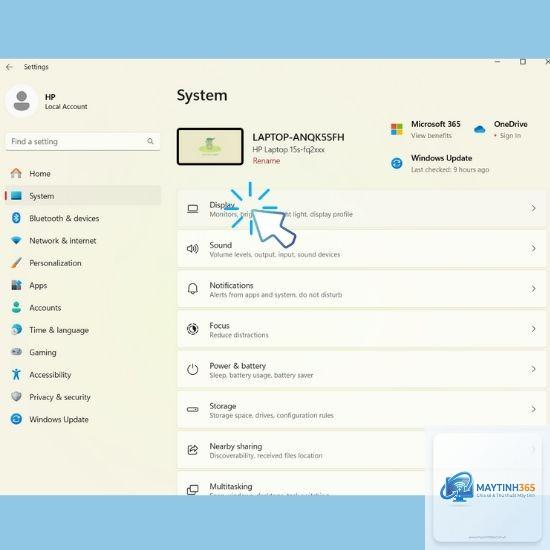This screenshot has width=550, height=550.
Task: Open the Home section
Action: pyautogui.click(x=83, y=173)
